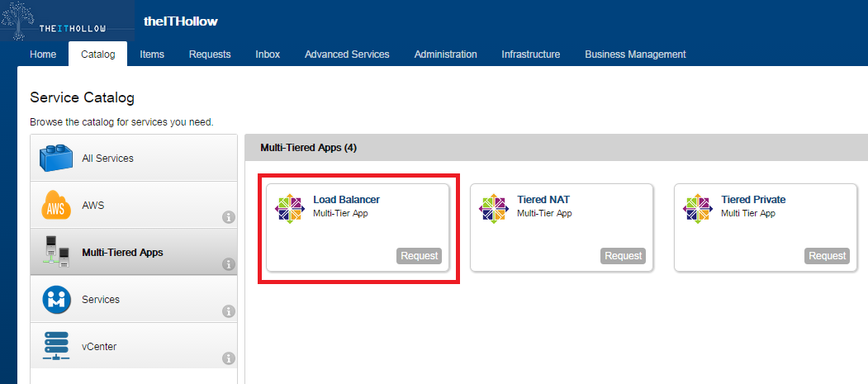
Task: Click info icon in Multi-Tiered Apps row
Action: (229, 265)
